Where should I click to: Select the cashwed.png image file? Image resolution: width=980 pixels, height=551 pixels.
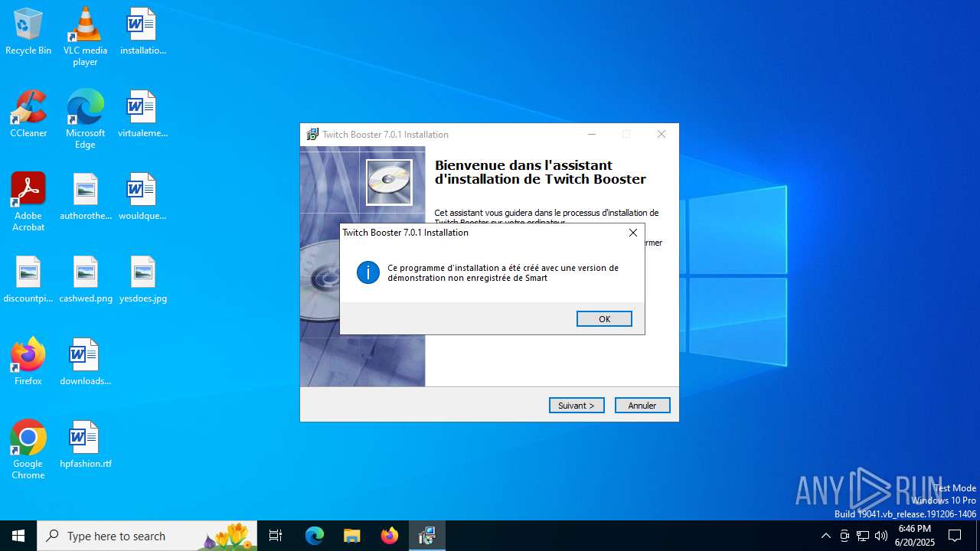click(85, 280)
